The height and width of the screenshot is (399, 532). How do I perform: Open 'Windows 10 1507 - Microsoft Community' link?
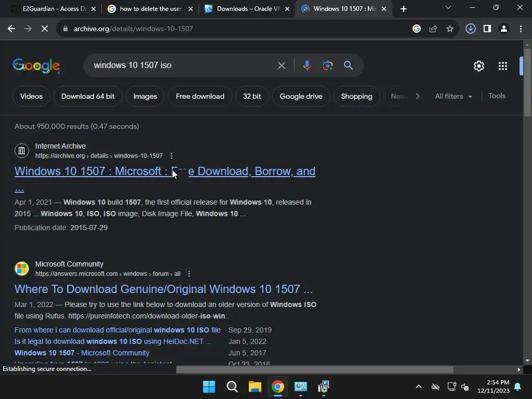tap(82, 353)
